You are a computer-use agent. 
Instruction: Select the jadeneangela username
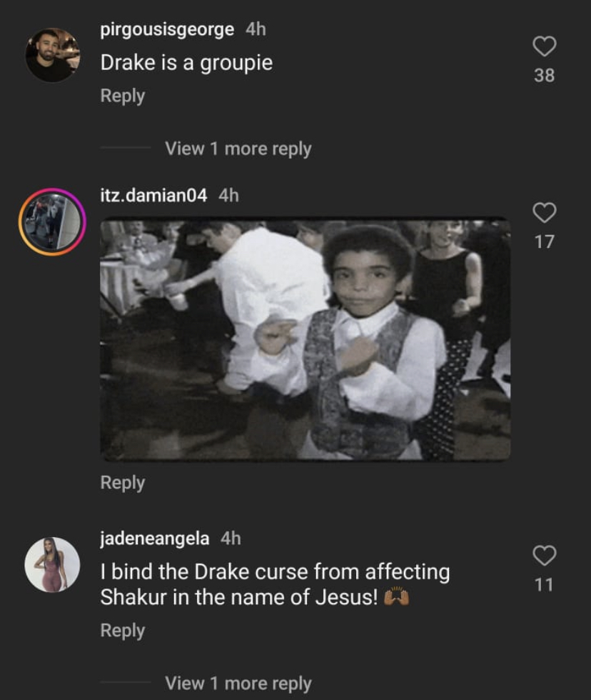click(155, 539)
